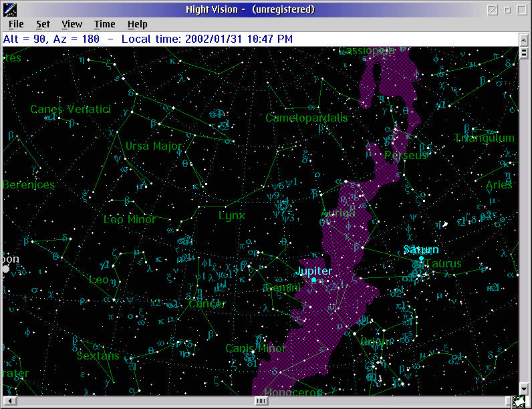Click the horizontal scrollbar left arrow
532x409 pixels.
click(7, 401)
